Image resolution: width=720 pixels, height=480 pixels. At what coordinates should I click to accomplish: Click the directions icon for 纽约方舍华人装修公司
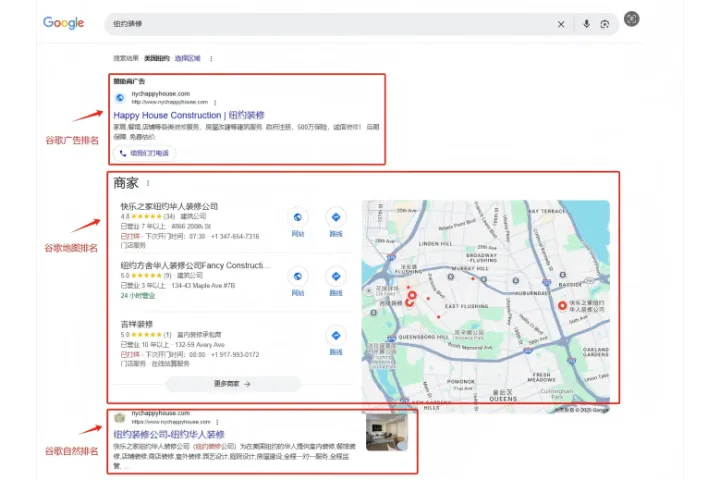[x=336, y=277]
